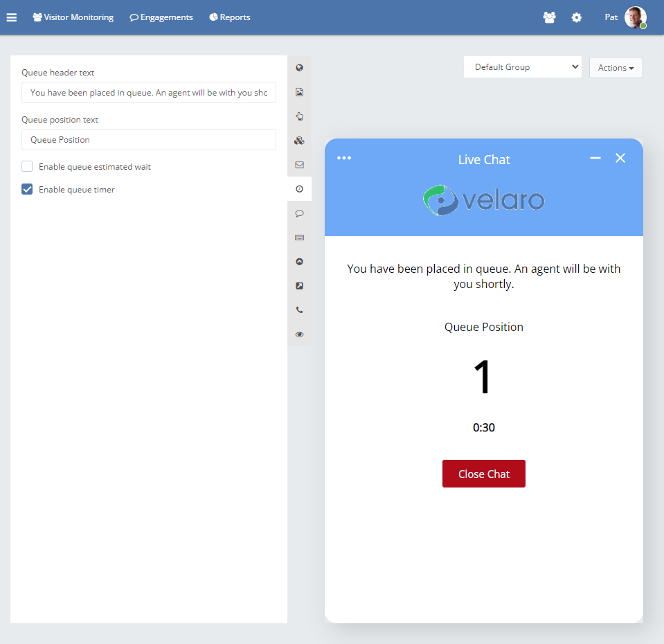Open the hand pointer settings tab
This screenshot has height=644, width=664.
299,116
